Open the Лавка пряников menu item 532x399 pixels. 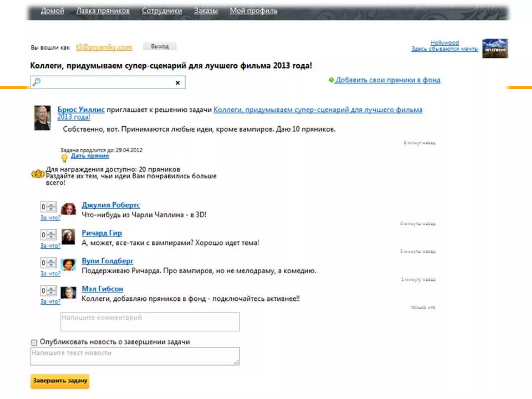[x=103, y=11]
